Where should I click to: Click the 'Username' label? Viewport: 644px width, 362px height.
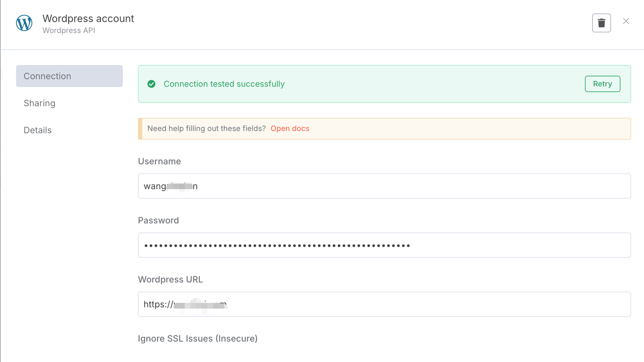tap(159, 161)
